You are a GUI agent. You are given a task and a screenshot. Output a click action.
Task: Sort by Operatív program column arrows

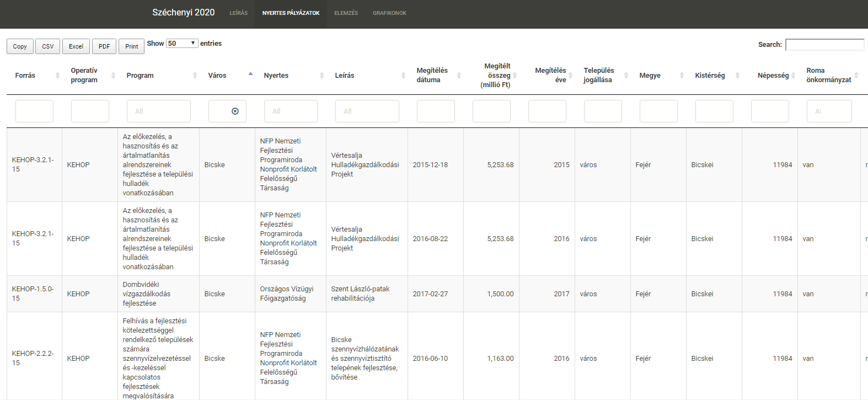(113, 76)
